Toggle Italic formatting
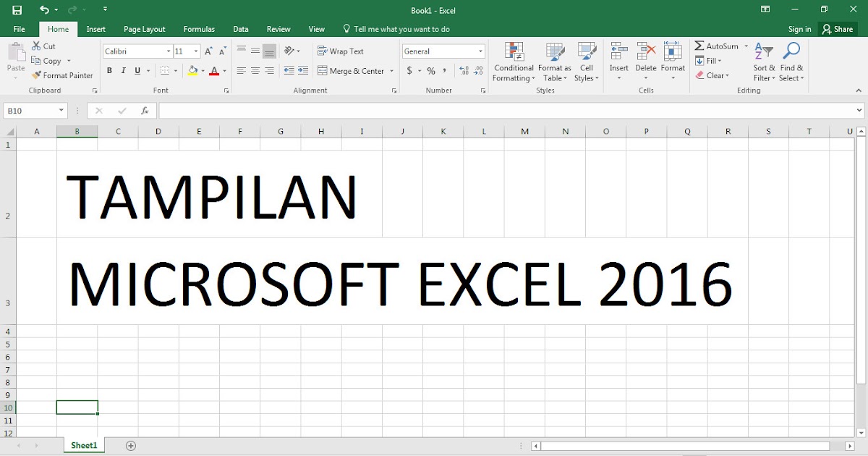This screenshot has height=456, width=868. pos(124,71)
